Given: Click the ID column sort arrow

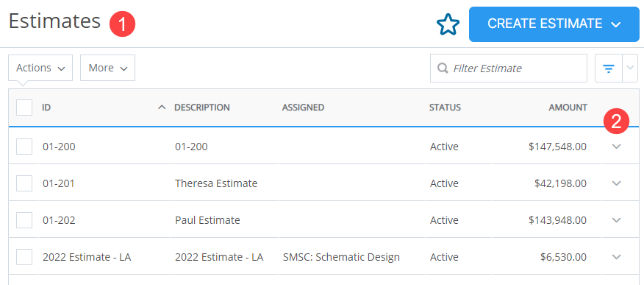Looking at the screenshot, I should click(x=162, y=108).
